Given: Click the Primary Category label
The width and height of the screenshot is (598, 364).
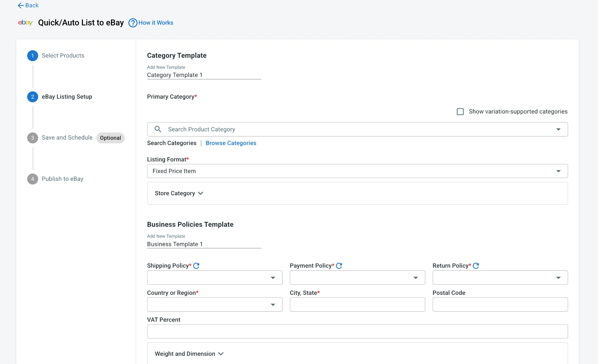Looking at the screenshot, I should [x=172, y=97].
